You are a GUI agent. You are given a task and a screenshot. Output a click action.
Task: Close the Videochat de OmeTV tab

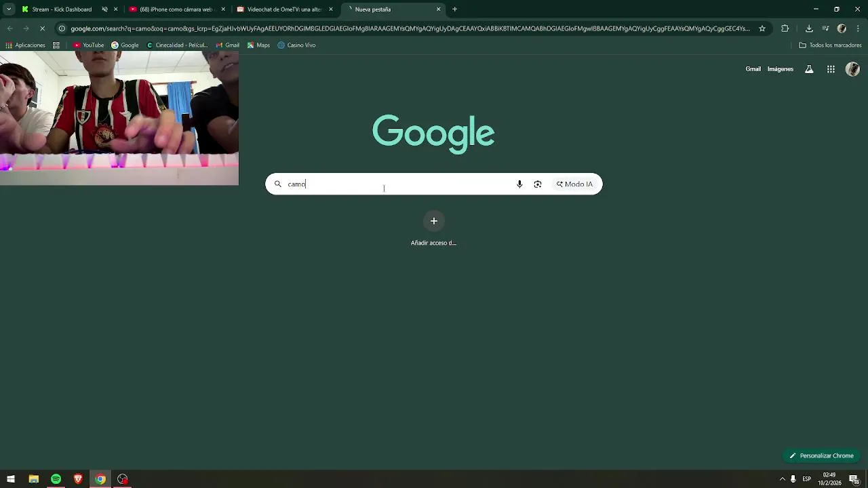coord(331,9)
